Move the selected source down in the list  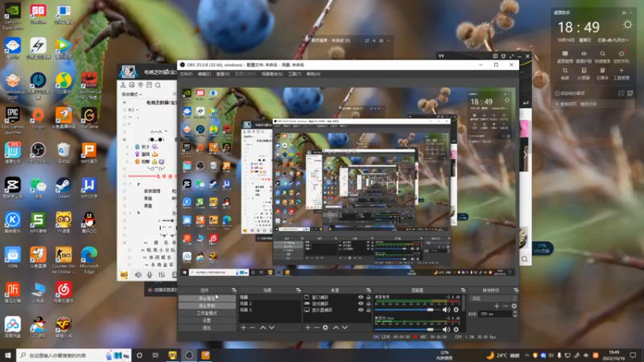point(345,327)
